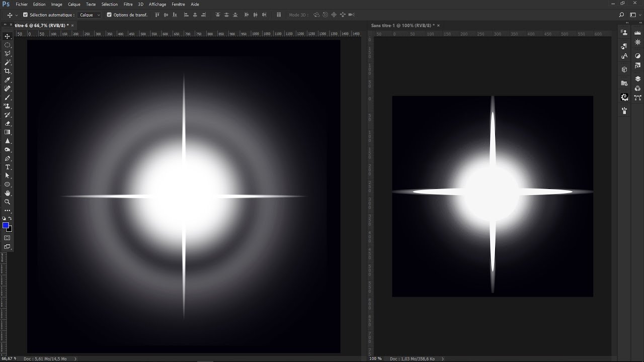Image resolution: width=644 pixels, height=362 pixels.
Task: Reset default foreground and background colors
Action: coord(5,219)
